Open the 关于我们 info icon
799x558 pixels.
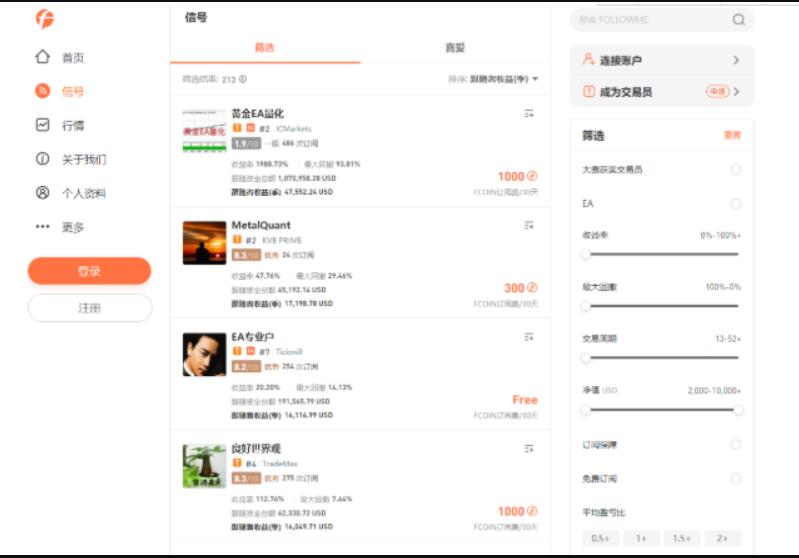click(x=43, y=159)
